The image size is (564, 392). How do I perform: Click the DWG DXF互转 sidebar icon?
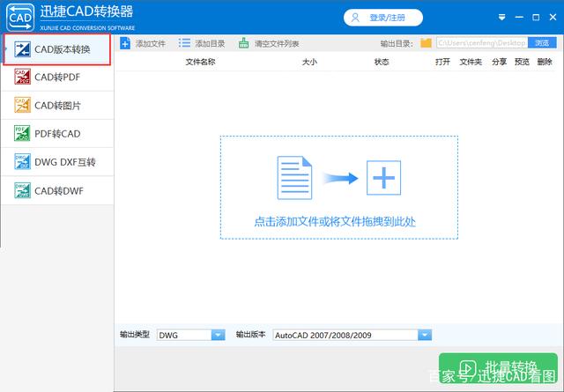point(22,162)
